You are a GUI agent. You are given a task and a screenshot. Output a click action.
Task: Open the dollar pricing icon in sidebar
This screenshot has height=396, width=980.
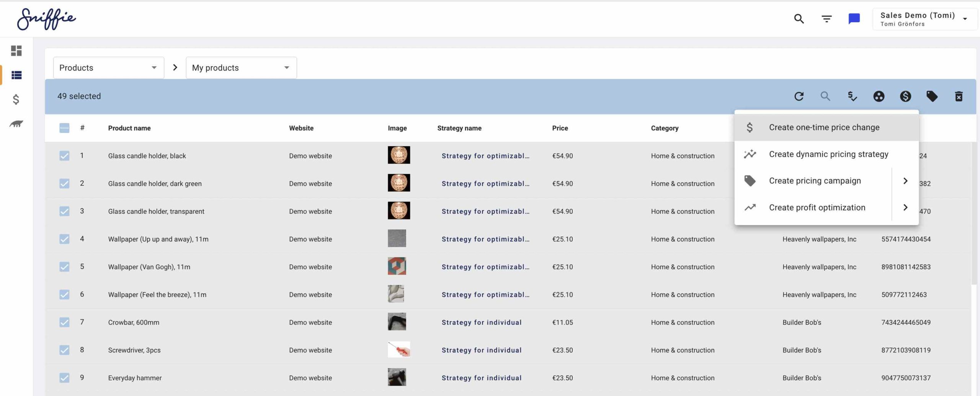(x=16, y=100)
